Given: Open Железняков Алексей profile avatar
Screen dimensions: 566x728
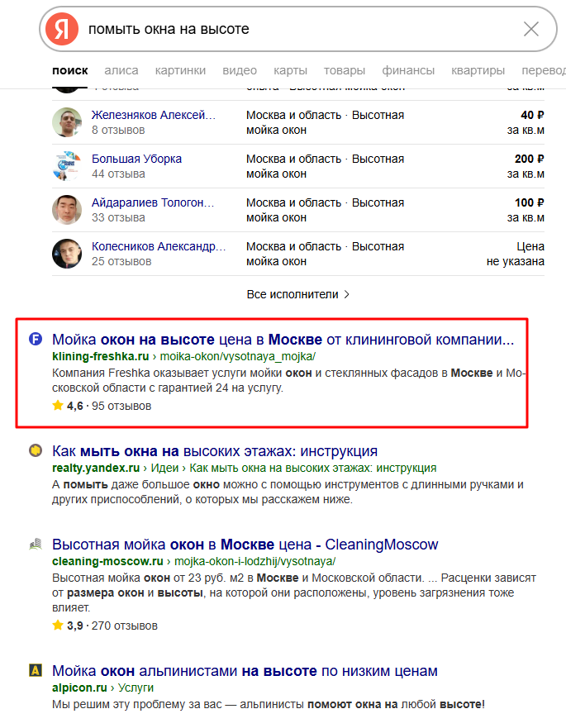Looking at the screenshot, I should [x=67, y=122].
